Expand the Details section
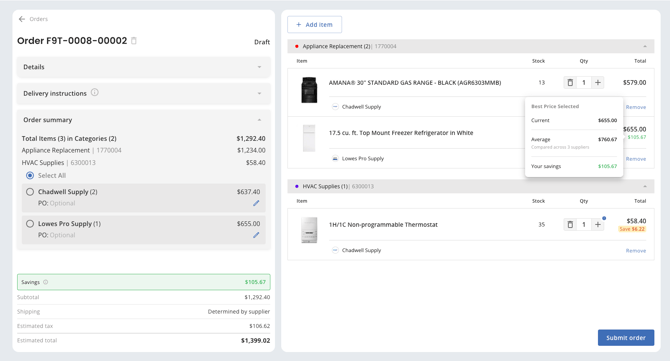The width and height of the screenshot is (670, 361). coord(144,67)
